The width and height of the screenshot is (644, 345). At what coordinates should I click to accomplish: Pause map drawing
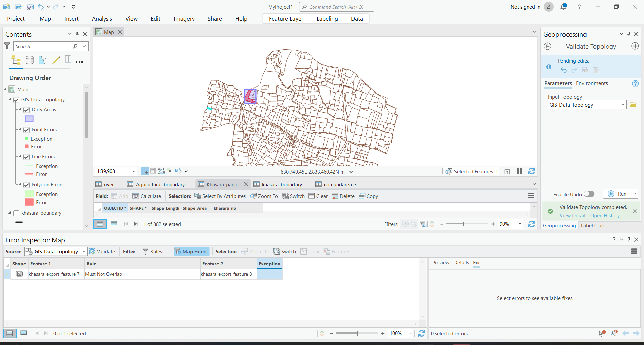tap(519, 171)
